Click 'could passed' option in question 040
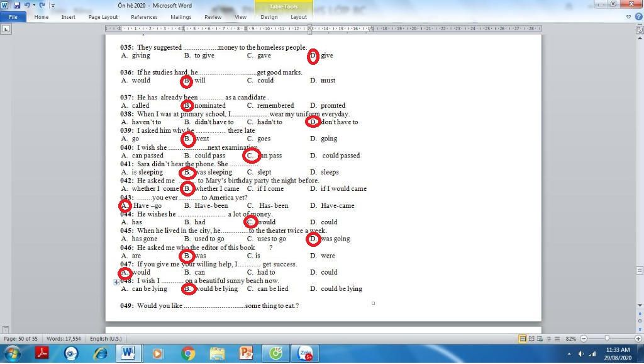 click(341, 156)
